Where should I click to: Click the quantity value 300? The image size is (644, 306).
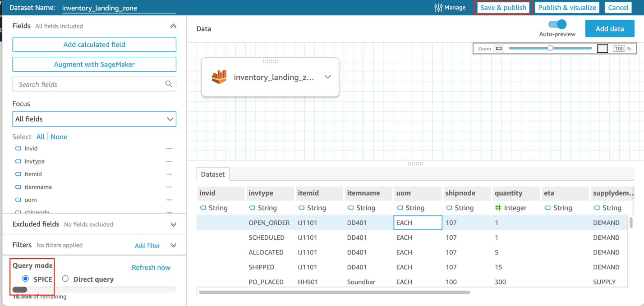coord(500,282)
